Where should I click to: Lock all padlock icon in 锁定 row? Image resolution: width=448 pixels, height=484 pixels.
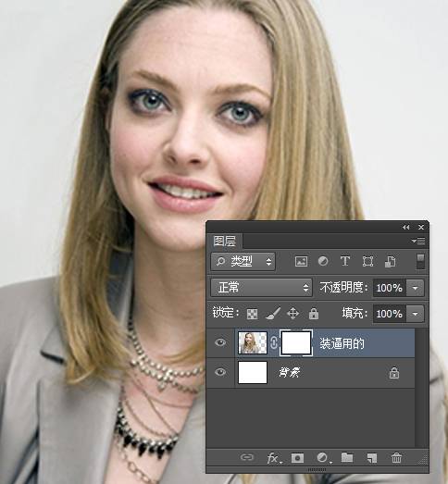pyautogui.click(x=314, y=314)
